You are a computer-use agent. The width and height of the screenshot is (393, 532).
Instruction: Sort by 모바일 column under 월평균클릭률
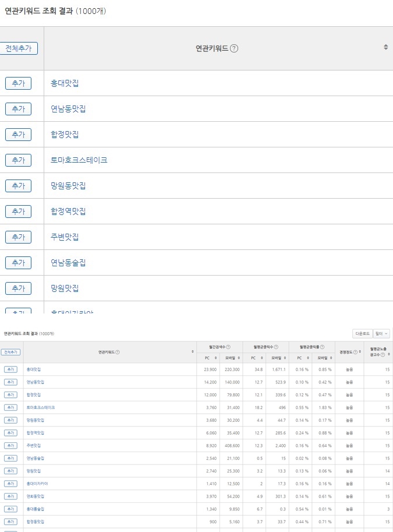click(x=331, y=357)
